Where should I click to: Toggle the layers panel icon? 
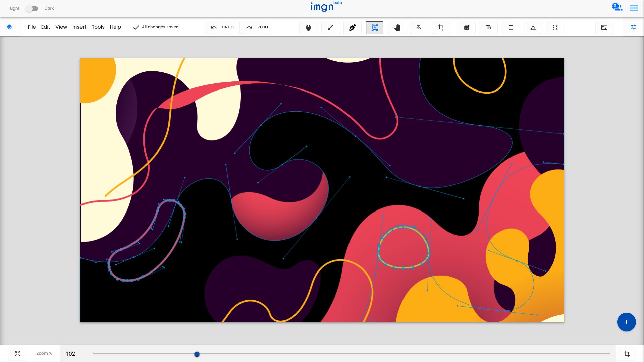click(9, 27)
